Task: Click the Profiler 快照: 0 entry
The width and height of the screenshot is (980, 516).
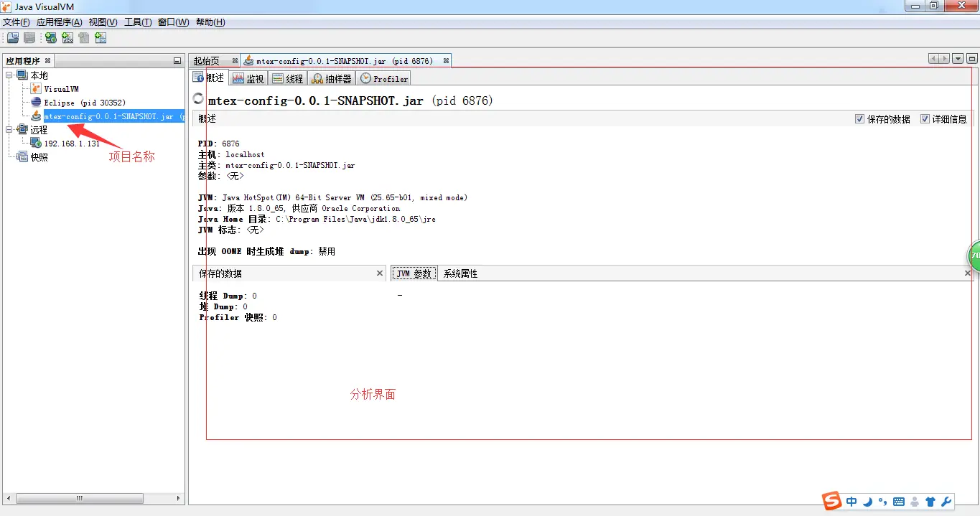Action: tap(238, 317)
